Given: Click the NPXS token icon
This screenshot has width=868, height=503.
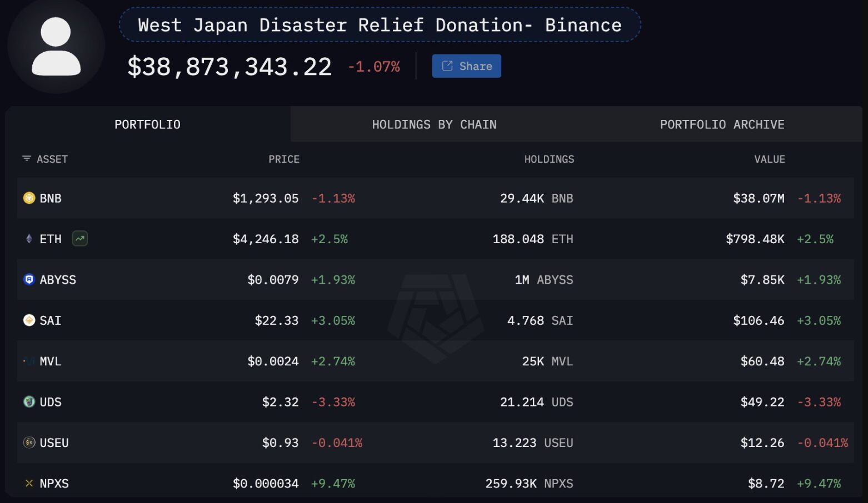Looking at the screenshot, I should pyautogui.click(x=29, y=484).
